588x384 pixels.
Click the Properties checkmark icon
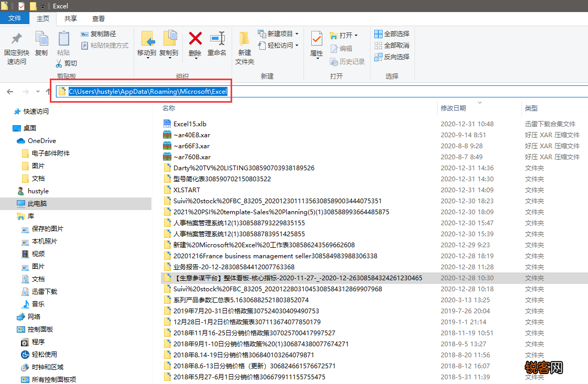(317, 39)
